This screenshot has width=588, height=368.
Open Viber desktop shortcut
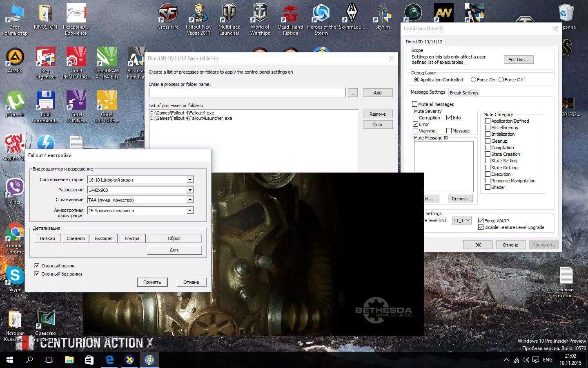[x=15, y=192]
